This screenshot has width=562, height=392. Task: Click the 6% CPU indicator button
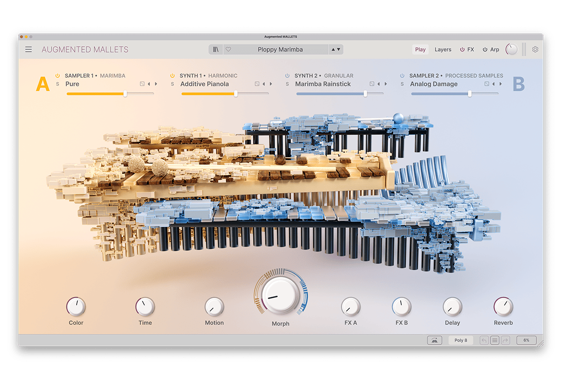526,340
